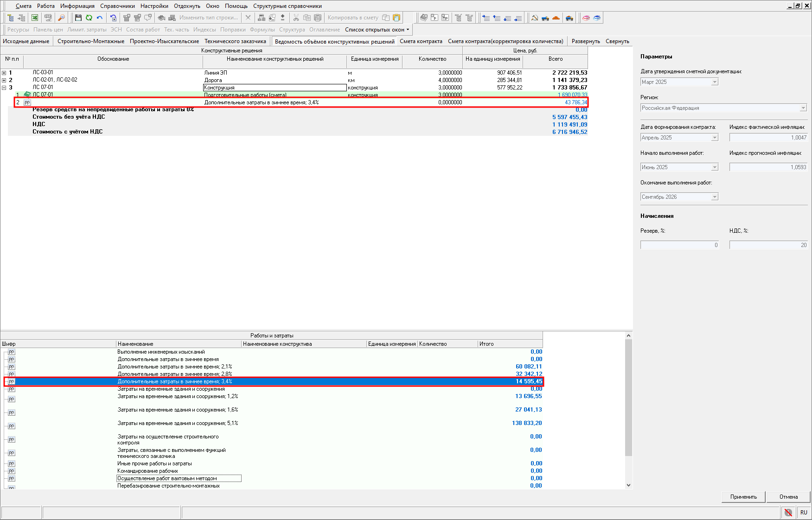
Task: Undo using the blue curved arrow icon
Action: click(99, 18)
